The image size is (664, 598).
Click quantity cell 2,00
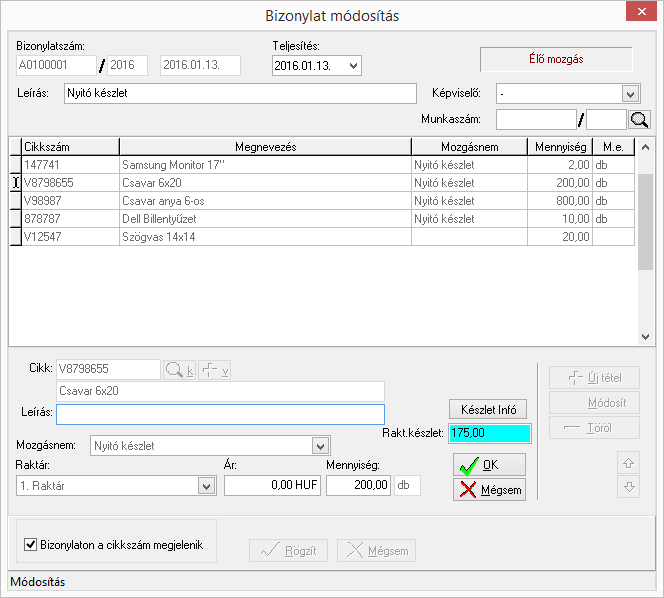pos(560,165)
